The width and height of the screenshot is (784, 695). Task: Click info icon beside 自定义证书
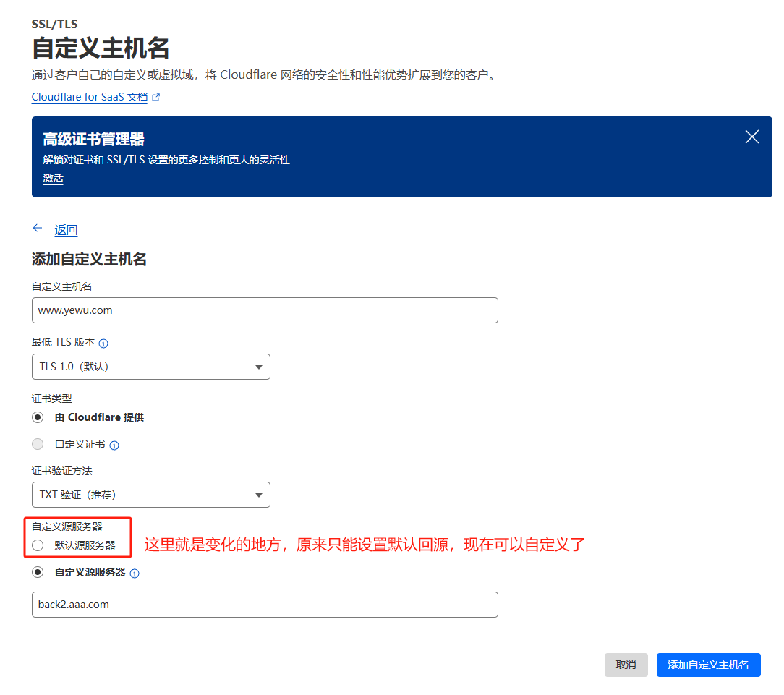click(x=114, y=445)
